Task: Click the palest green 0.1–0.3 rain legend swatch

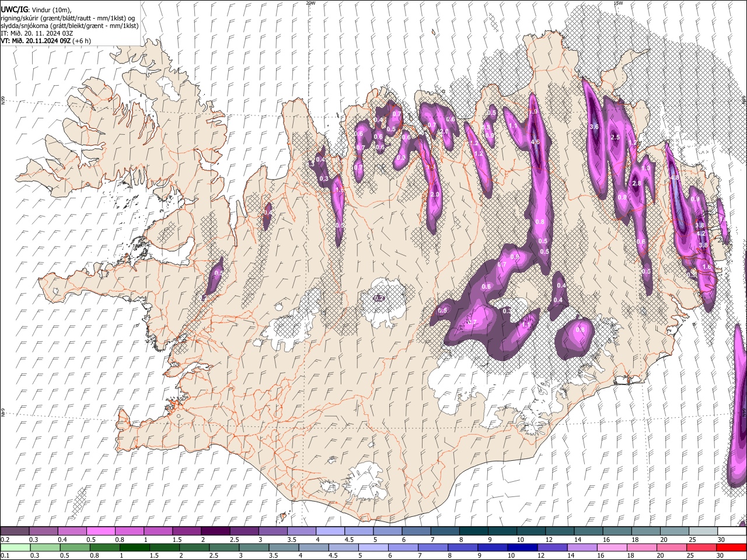Action: coord(15,547)
